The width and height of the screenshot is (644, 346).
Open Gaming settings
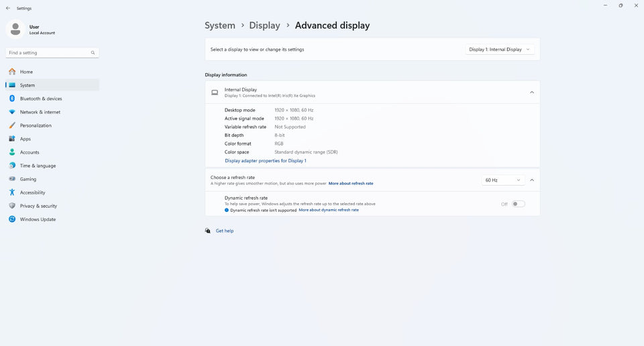(52, 179)
